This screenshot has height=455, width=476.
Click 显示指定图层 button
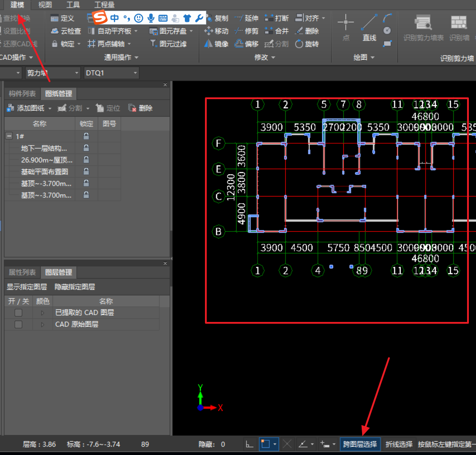27,287
